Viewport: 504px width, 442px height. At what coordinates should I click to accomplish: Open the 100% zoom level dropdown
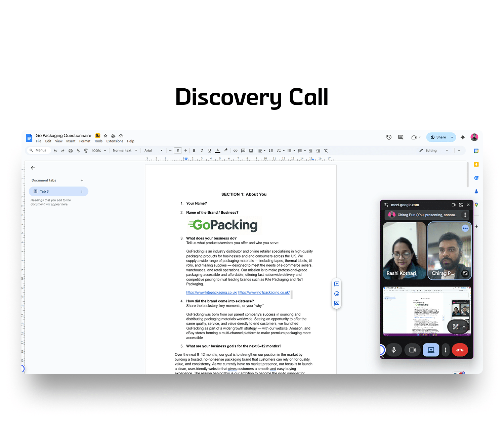click(99, 151)
